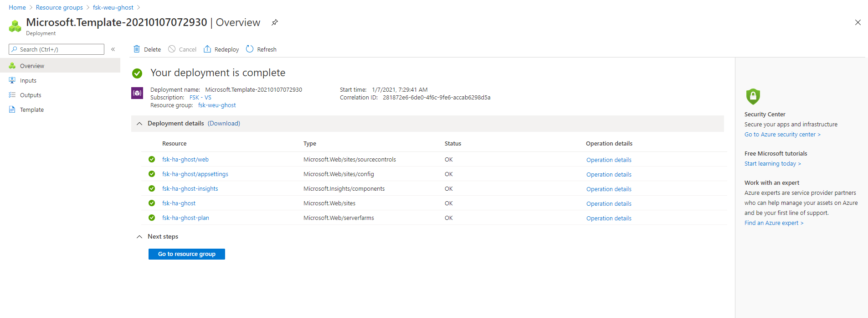Click the success icon for fsk-ha-ghost-insights
868x318 pixels.
[x=152, y=188]
